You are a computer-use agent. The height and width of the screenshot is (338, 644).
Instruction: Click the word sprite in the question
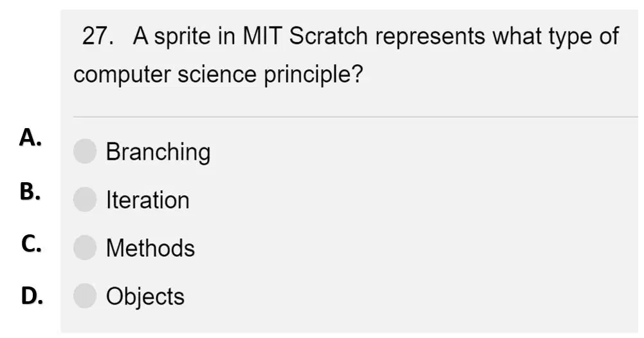pyautogui.click(x=182, y=37)
